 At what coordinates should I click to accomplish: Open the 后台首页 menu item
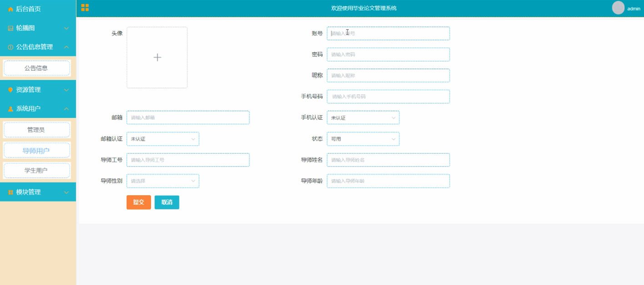[38, 9]
